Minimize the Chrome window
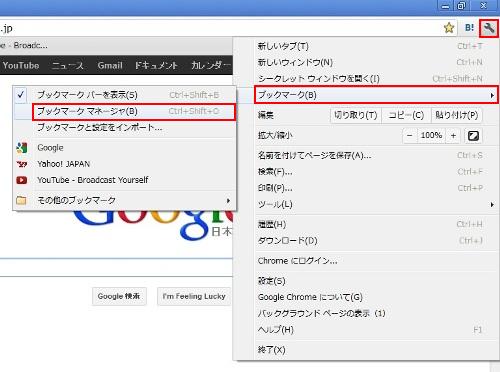 (445, 6)
